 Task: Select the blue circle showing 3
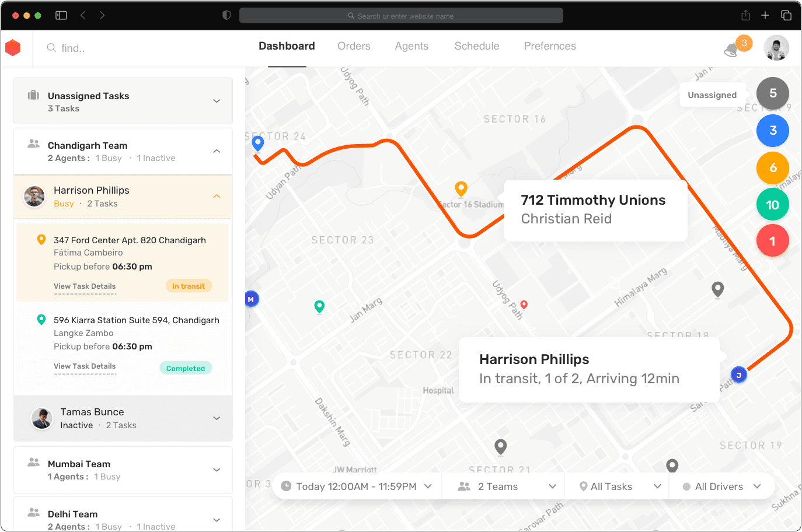tap(772, 131)
